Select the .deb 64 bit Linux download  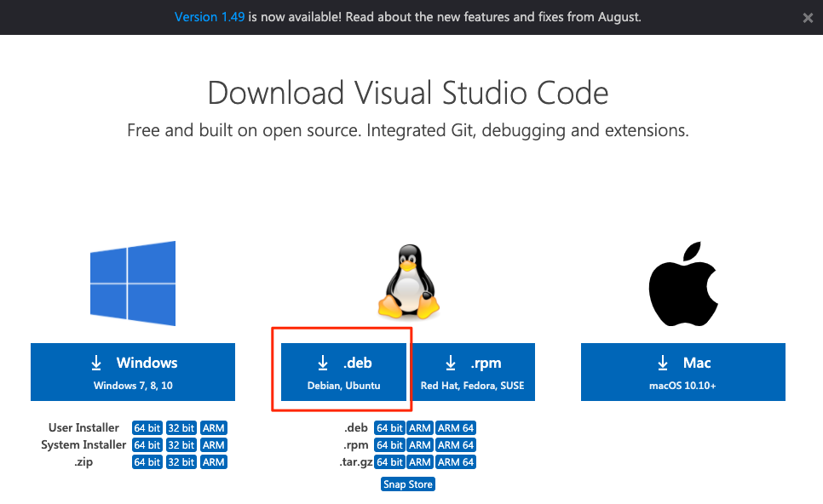pos(389,428)
